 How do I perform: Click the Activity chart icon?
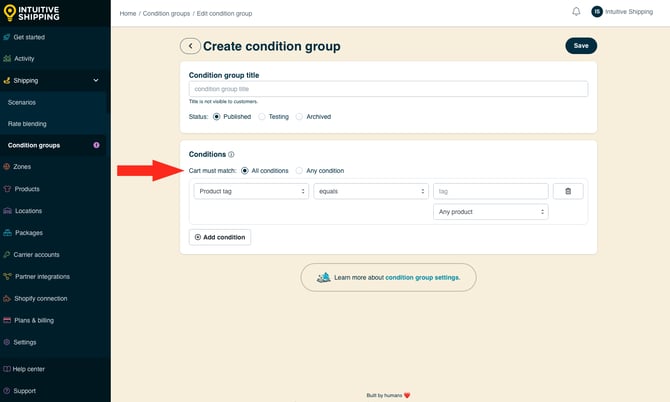(x=7, y=59)
